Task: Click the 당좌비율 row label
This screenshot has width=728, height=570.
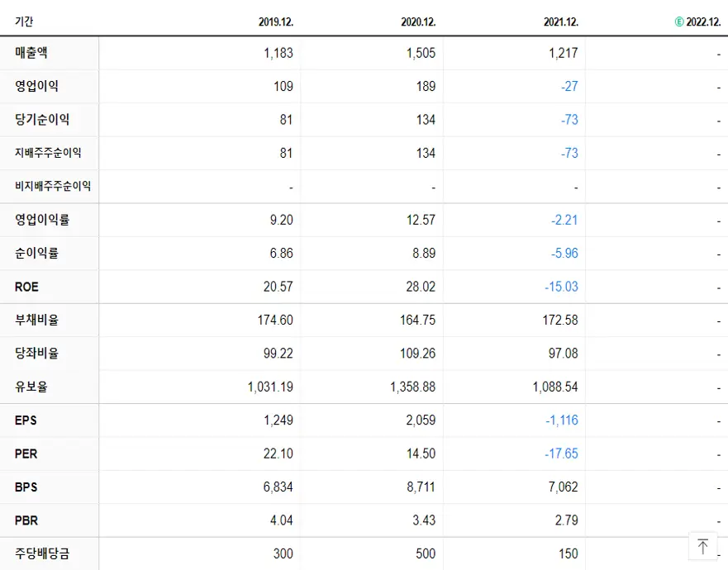Action: (36, 354)
